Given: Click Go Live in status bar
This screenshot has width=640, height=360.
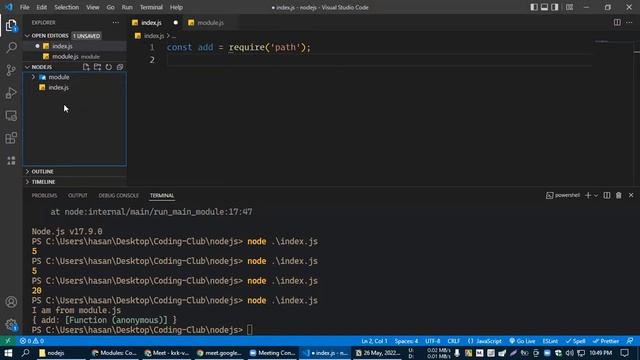Looking at the screenshot, I should (522, 341).
